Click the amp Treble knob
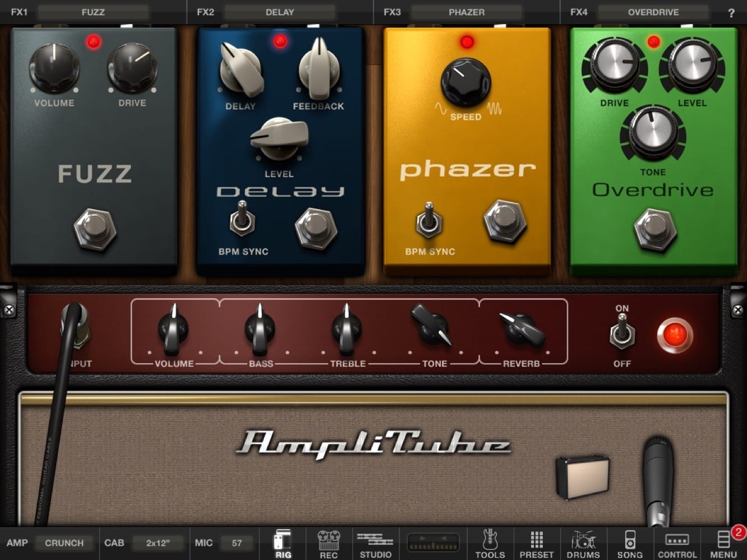This screenshot has height=560, width=747. coord(347,329)
